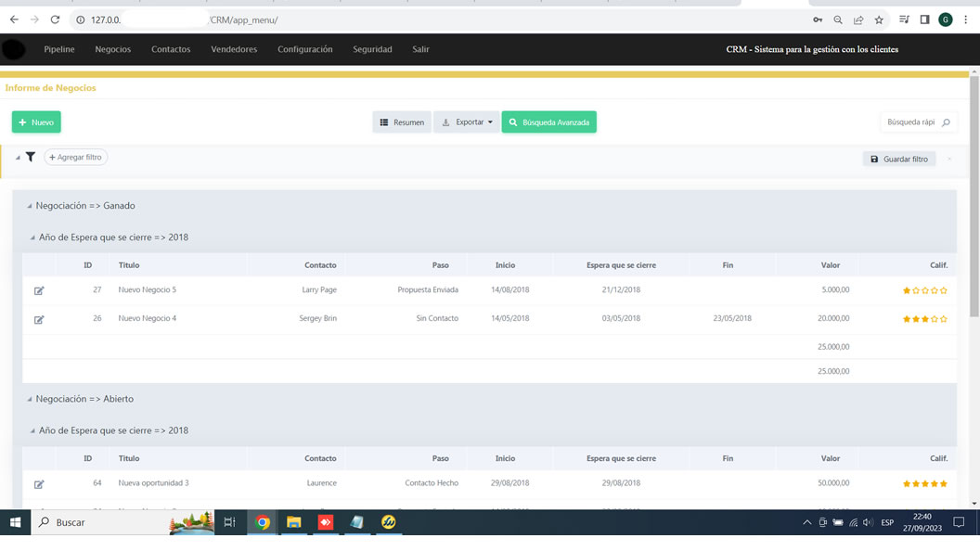Click the Contacto Hecho step cell

click(432, 483)
